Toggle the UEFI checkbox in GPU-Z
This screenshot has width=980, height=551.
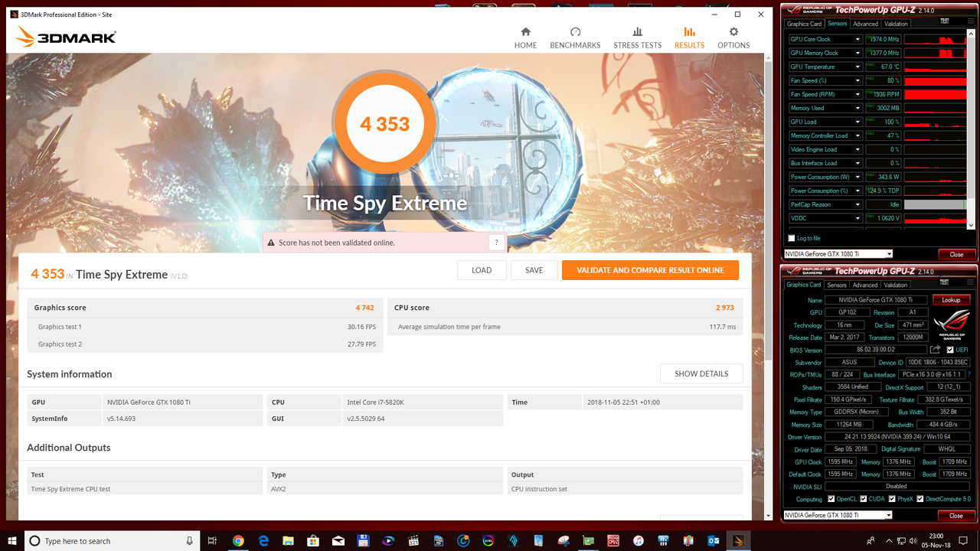coord(950,350)
